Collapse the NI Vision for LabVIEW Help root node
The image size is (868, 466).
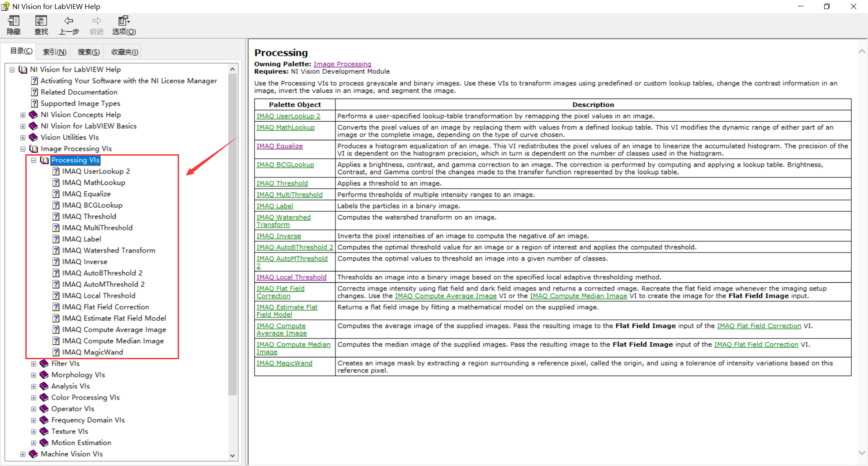click(12, 70)
